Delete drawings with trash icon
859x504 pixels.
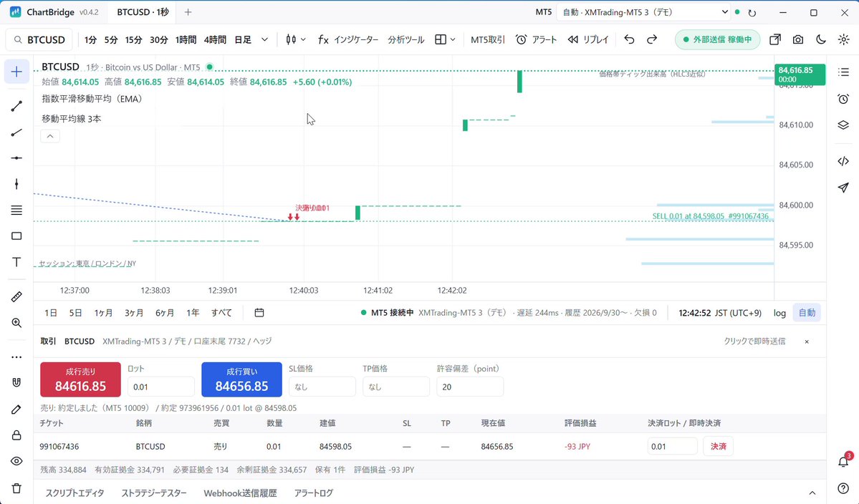(x=16, y=488)
